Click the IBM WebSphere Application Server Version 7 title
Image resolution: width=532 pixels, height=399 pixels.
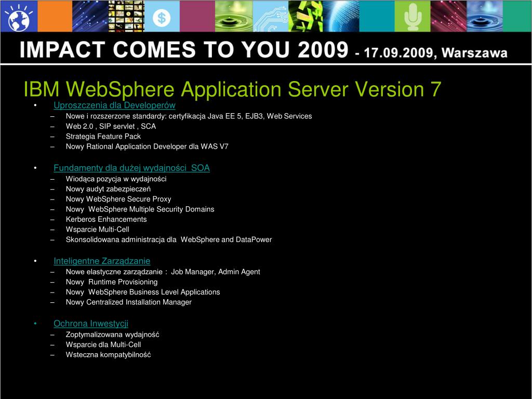coord(232,89)
